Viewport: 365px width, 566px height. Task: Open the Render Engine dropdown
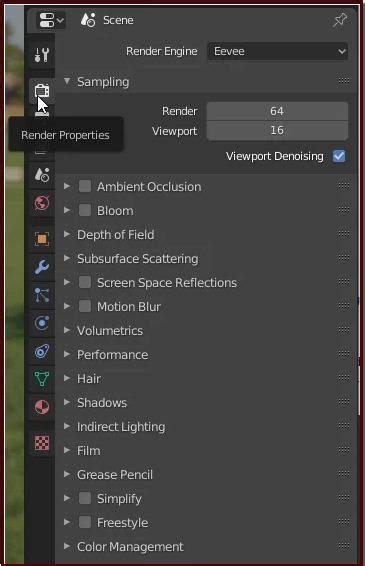(277, 51)
